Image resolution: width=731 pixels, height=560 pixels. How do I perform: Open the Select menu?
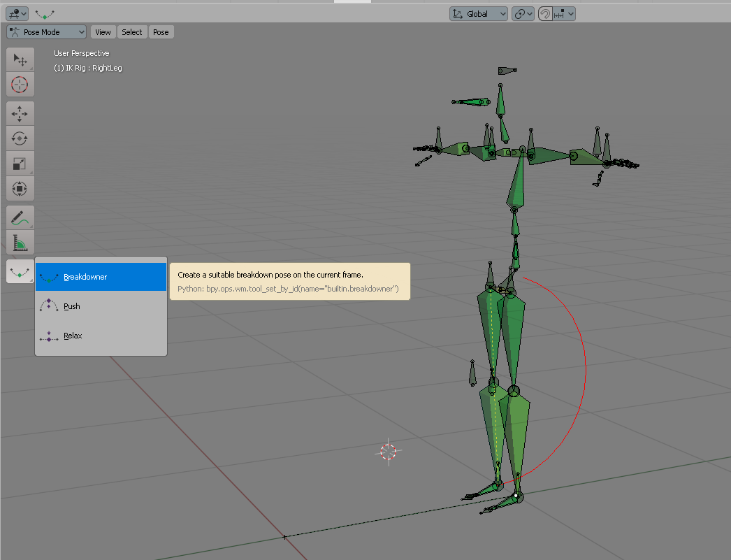(x=132, y=32)
